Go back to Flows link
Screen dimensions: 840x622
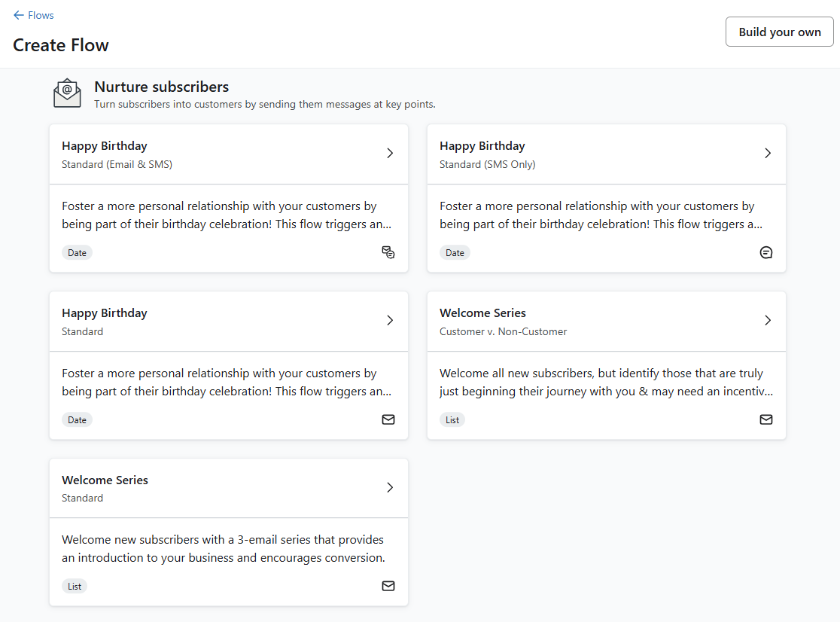tap(41, 15)
